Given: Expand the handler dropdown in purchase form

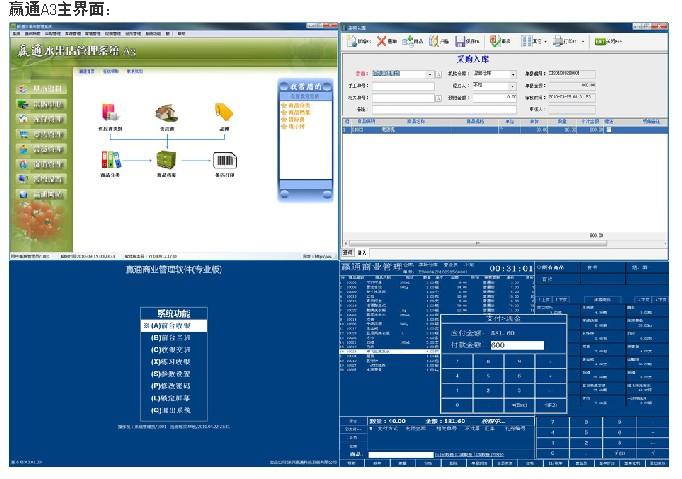Looking at the screenshot, I should pyautogui.click(x=513, y=86).
